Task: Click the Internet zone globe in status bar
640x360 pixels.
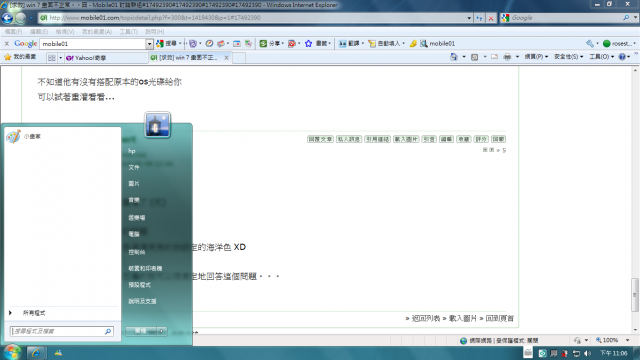Action: click(x=463, y=340)
